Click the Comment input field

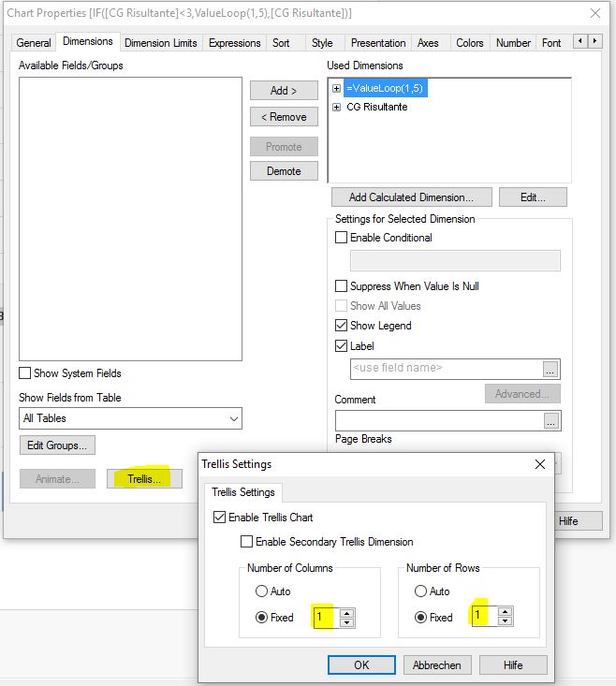click(439, 421)
